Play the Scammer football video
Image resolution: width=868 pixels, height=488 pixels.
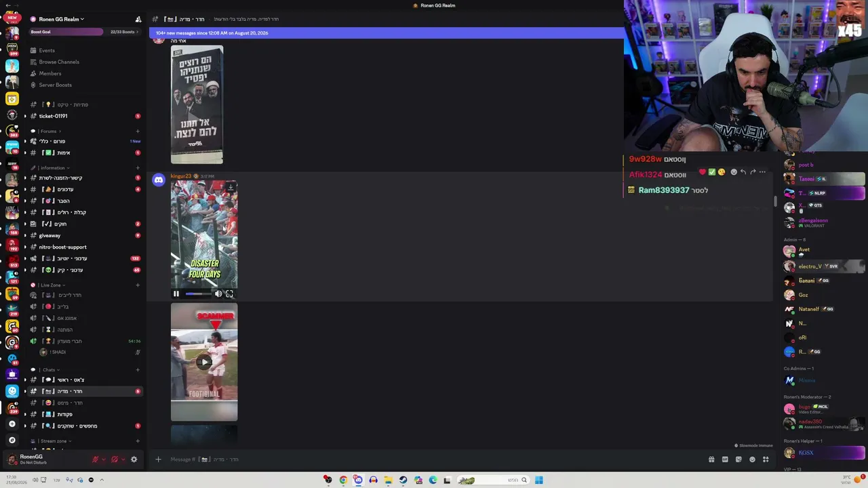(204, 362)
